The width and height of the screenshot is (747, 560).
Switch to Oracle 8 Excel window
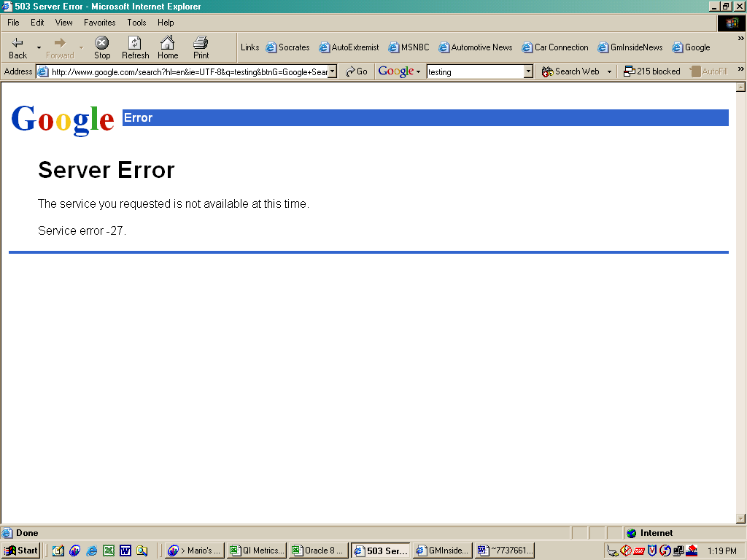(x=318, y=551)
